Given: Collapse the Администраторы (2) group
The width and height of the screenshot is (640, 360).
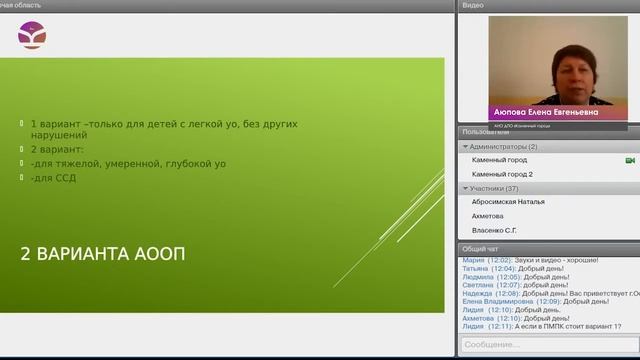Looking at the screenshot, I should [x=465, y=147].
